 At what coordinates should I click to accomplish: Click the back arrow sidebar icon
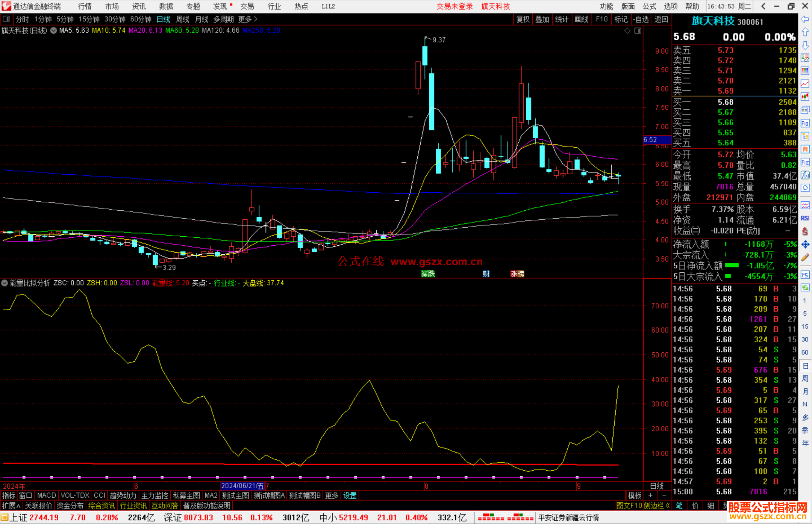tap(805, 19)
